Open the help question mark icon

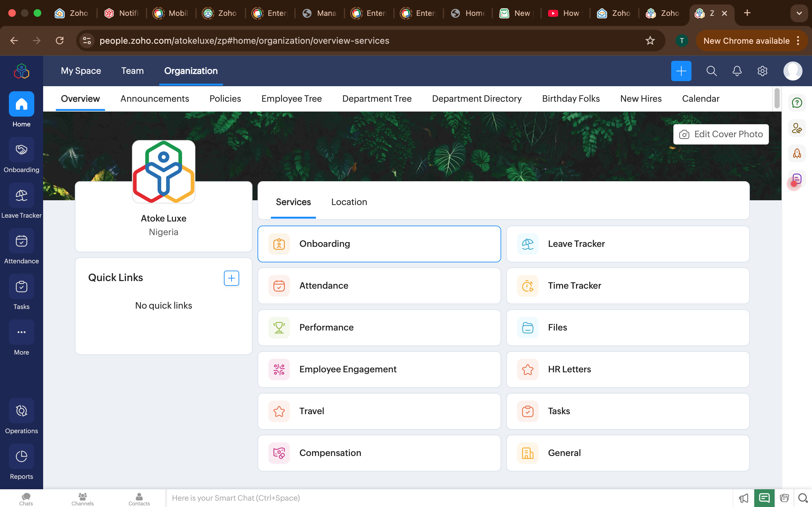797,103
